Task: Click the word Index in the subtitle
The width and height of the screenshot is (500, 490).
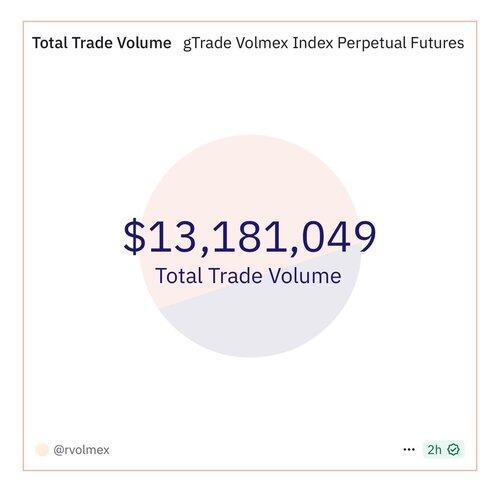Action: tap(313, 43)
